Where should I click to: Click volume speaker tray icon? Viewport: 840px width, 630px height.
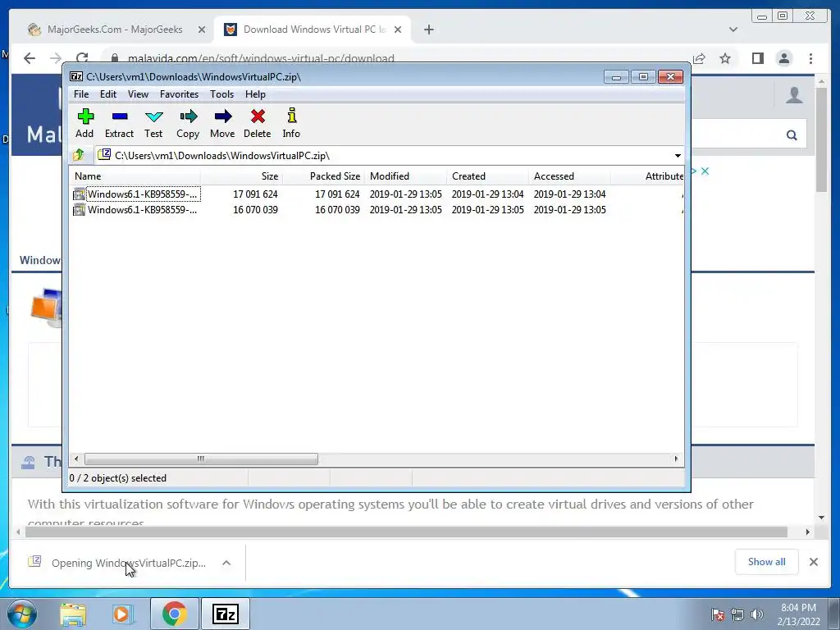click(757, 614)
